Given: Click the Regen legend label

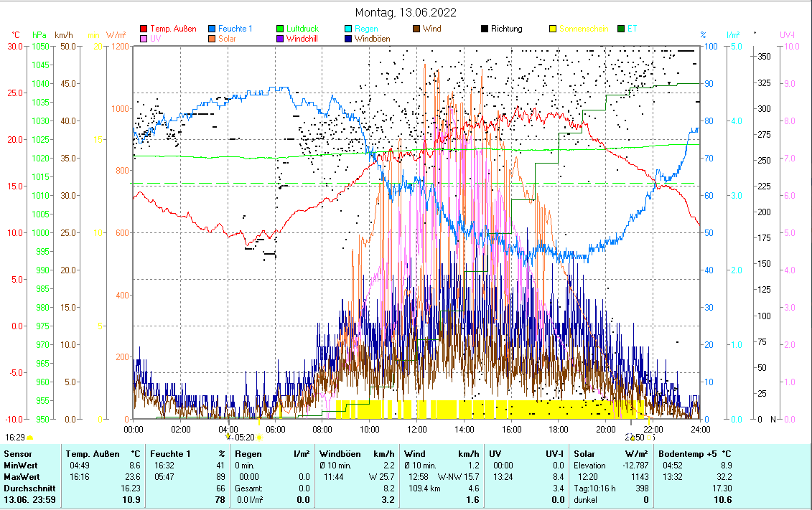Looking at the screenshot, I should pos(366,29).
